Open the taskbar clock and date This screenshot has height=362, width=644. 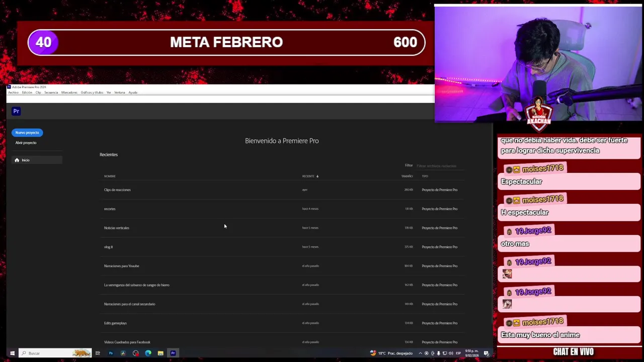(472, 353)
